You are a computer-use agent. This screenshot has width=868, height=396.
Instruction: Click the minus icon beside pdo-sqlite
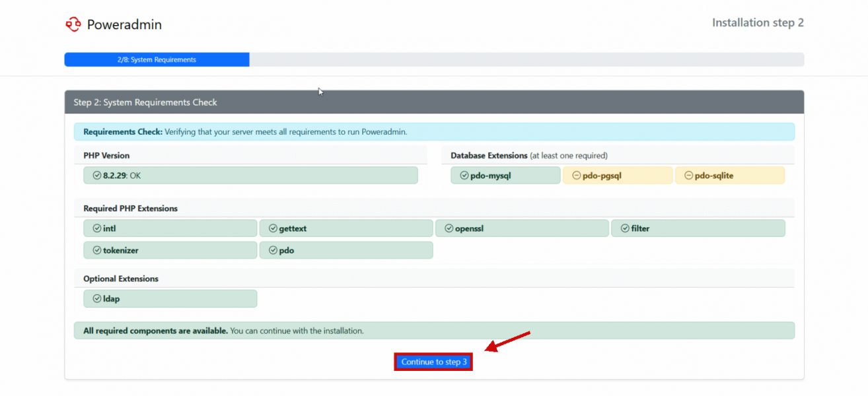688,176
